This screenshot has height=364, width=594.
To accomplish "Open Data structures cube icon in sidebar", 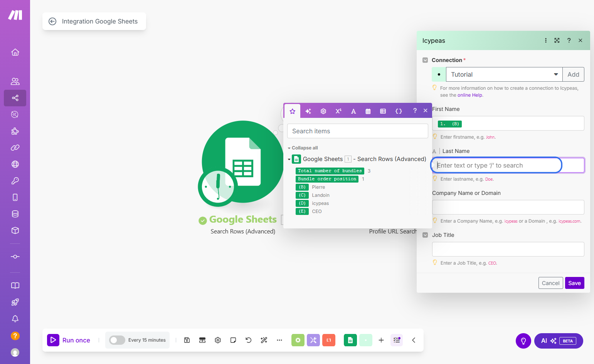I will click(15, 230).
